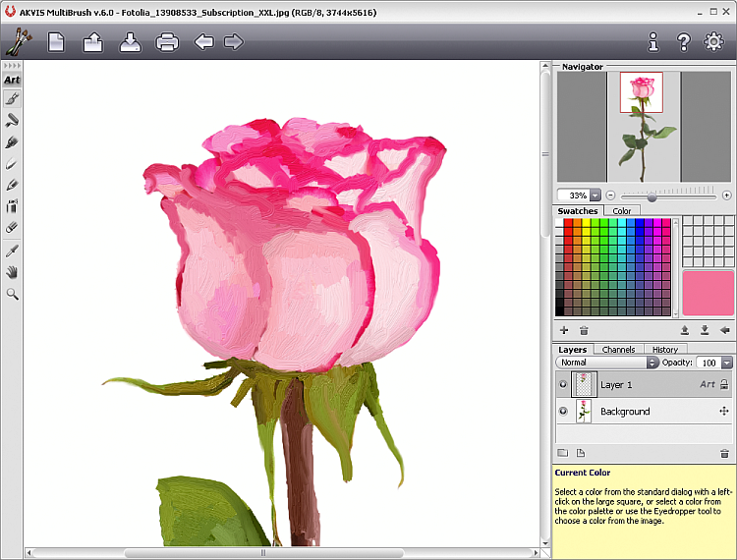737x560 pixels.
Task: Toggle the lock on Layer 1
Action: [x=724, y=385]
